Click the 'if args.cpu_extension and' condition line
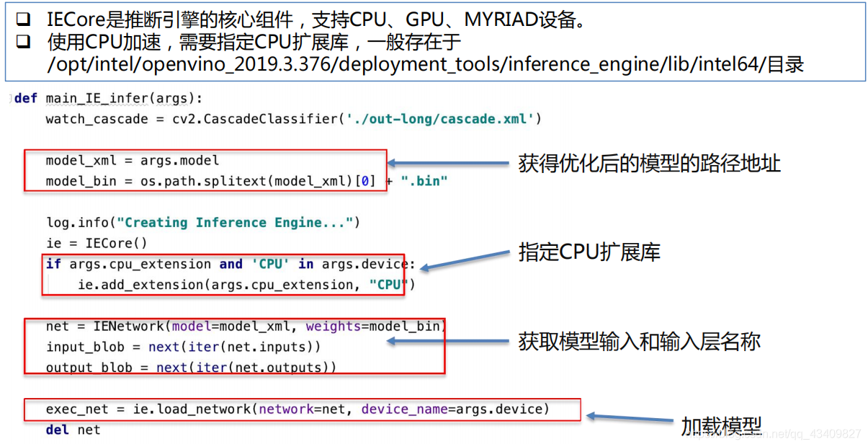868x447 pixels. pyautogui.click(x=231, y=265)
